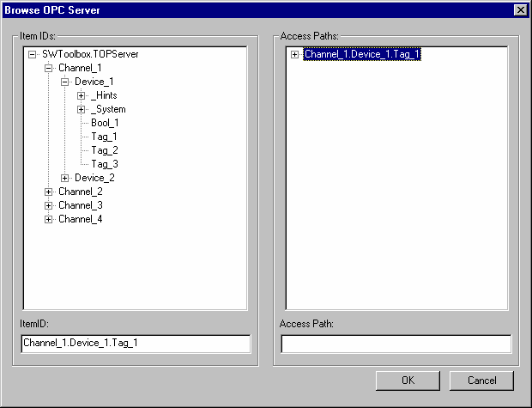Expand the Channel_3 node
The image size is (532, 408).
[49, 205]
